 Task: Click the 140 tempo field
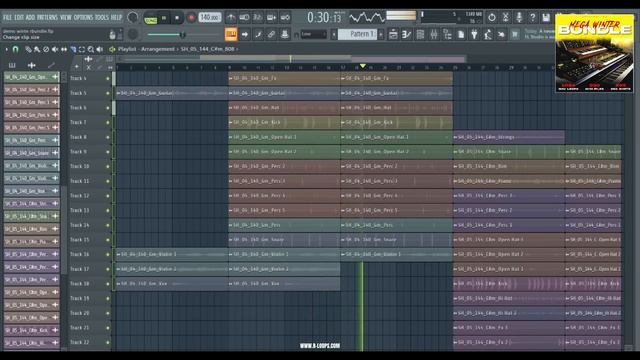(210, 18)
